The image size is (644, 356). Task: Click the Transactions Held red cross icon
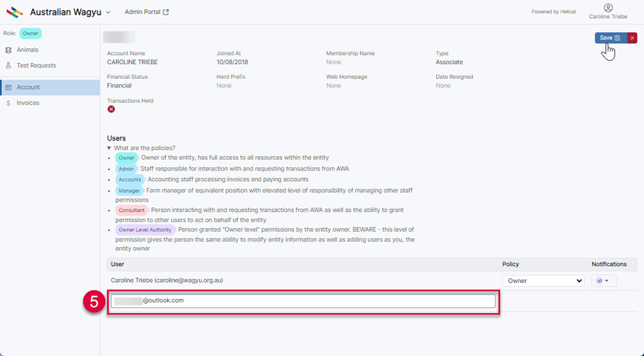coord(111,109)
